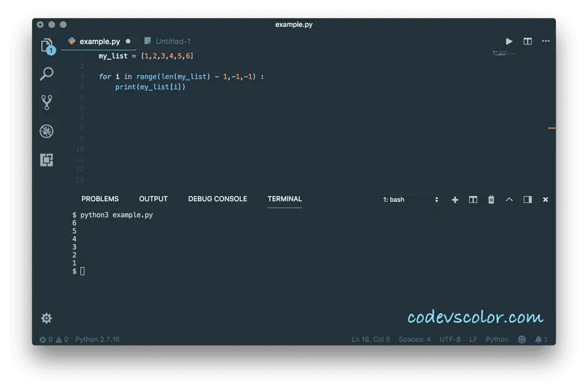This screenshot has width=588, height=391.
Task: Kill terminal with the trash icon
Action: pos(491,199)
